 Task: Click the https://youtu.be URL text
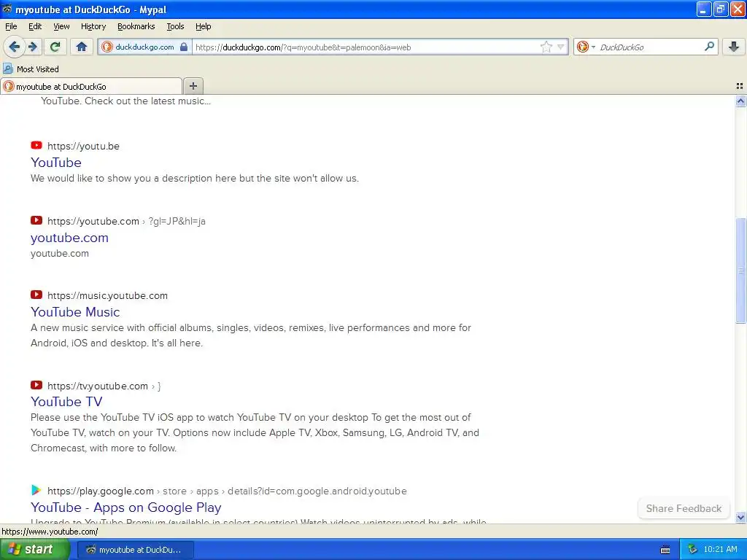click(83, 146)
